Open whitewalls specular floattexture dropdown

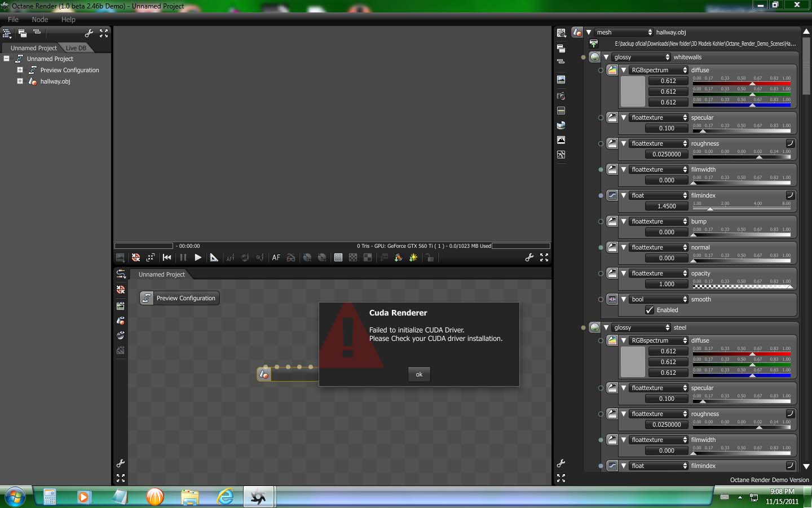click(659, 117)
